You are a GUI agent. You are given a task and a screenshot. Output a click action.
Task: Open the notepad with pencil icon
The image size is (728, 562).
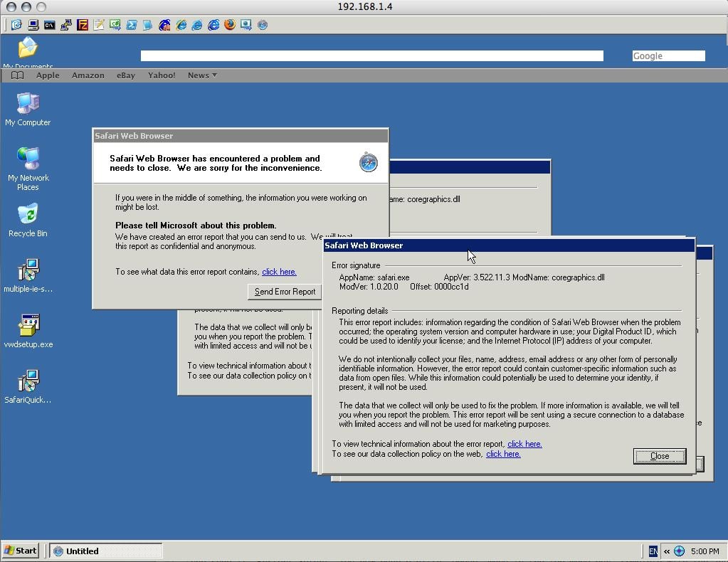point(99,25)
